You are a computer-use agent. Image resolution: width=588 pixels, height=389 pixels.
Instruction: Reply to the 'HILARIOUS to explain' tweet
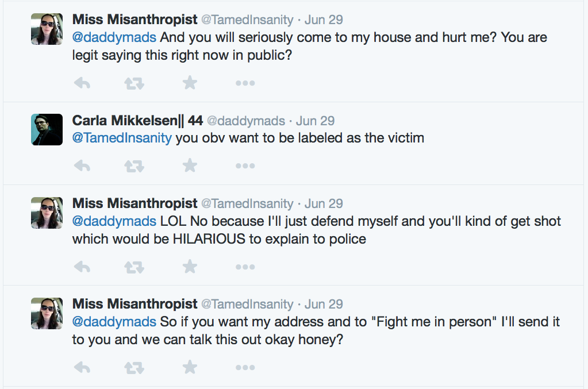point(83,267)
